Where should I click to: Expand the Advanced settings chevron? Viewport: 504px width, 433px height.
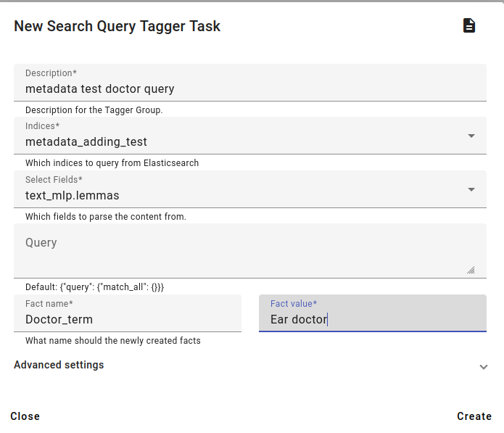[x=484, y=367]
